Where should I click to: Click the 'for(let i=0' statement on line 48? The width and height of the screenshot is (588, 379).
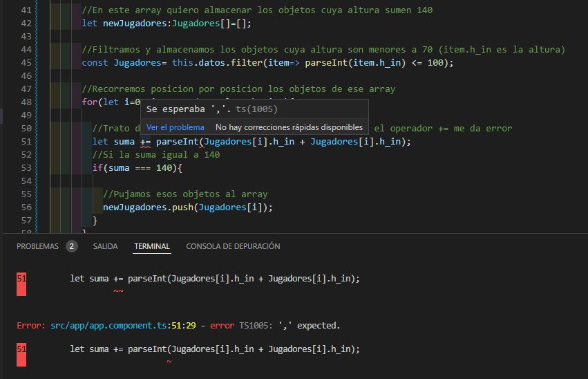(x=111, y=102)
